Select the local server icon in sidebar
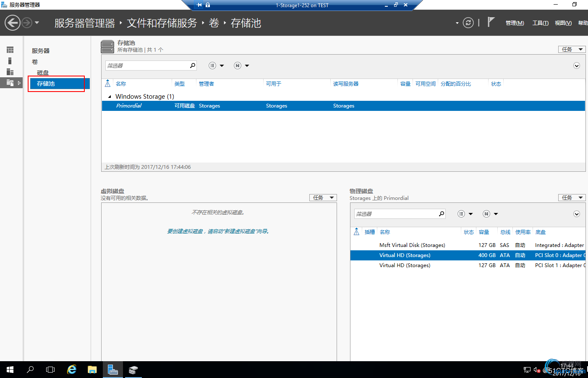Viewport: 588px width, 378px height. (x=10, y=61)
